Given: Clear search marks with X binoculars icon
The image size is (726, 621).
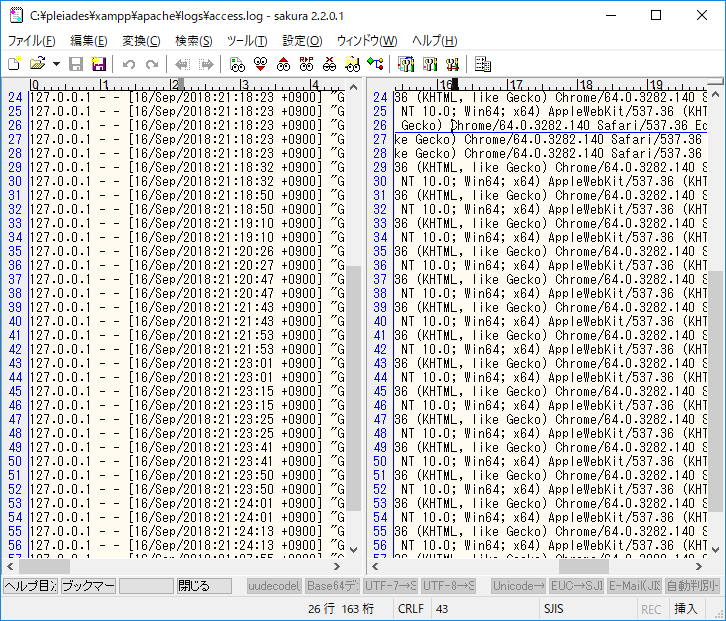Looking at the screenshot, I should 329,64.
